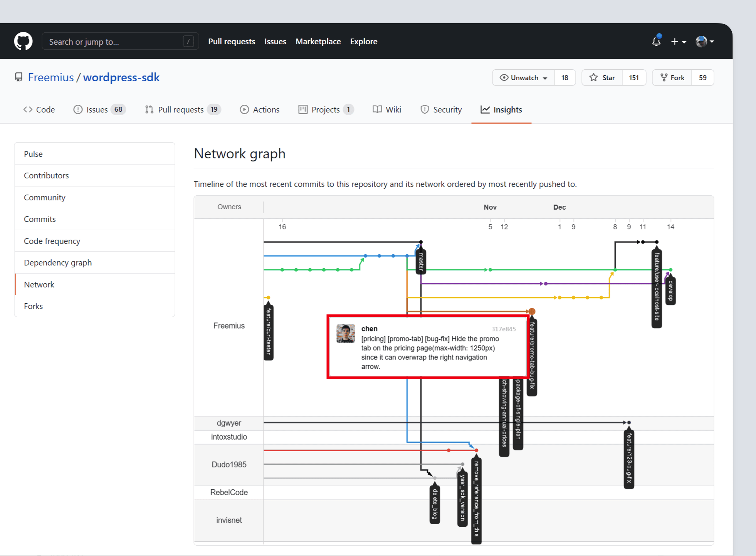The height and width of the screenshot is (556, 756).
Task: Open commit 317e845 from the tooltip
Action: click(x=504, y=329)
